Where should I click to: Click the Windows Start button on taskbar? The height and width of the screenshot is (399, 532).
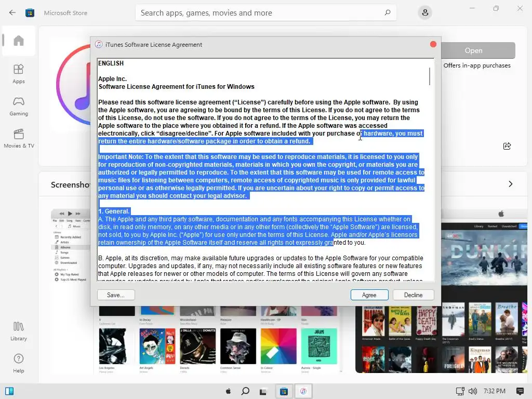(x=9, y=391)
